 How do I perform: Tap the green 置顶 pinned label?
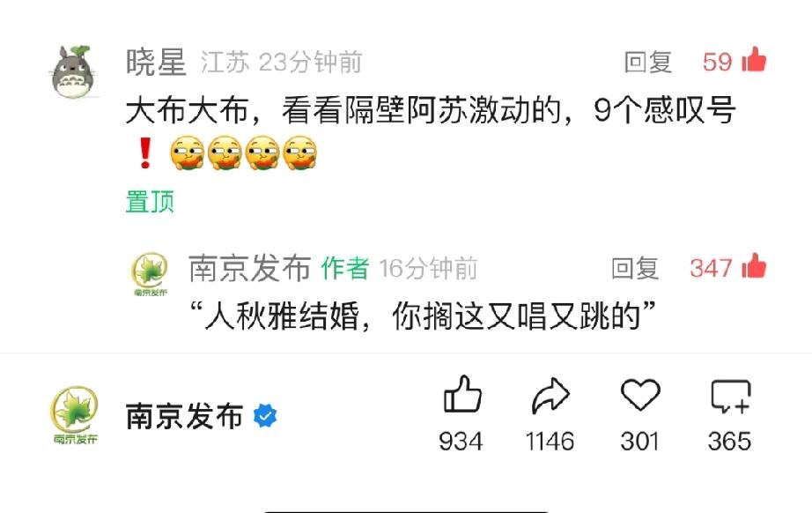[x=150, y=202]
